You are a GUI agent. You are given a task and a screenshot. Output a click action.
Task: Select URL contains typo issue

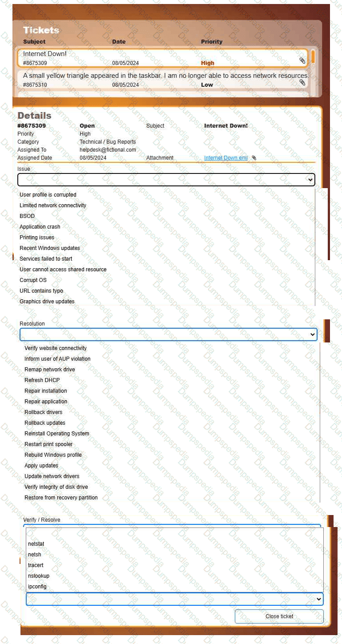coord(41,291)
